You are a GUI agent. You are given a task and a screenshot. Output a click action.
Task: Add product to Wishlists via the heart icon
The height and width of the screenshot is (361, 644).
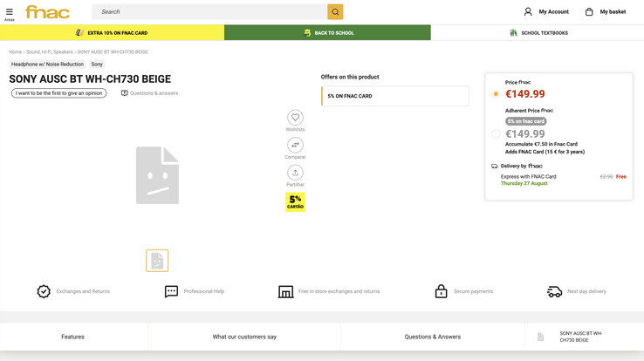pyautogui.click(x=295, y=118)
